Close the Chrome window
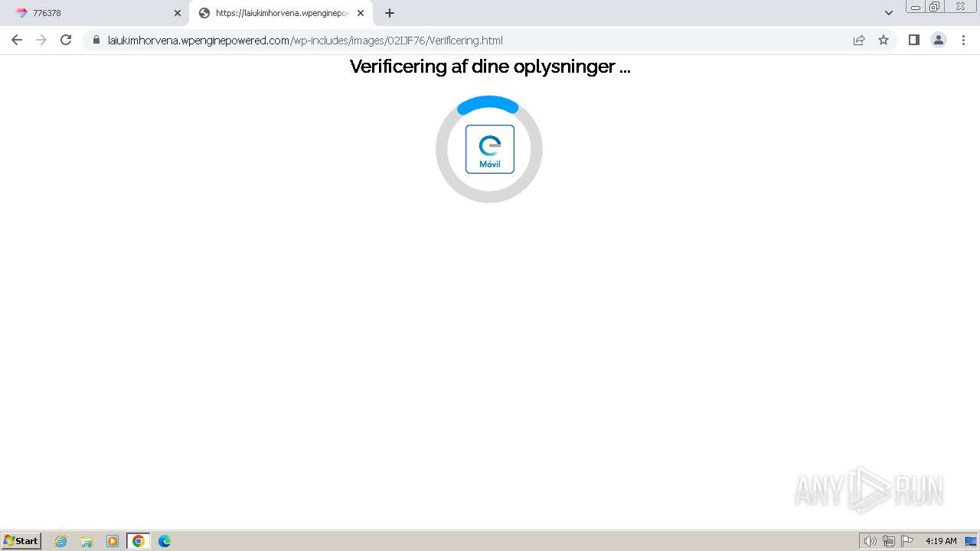The width and height of the screenshot is (980, 551). point(960,7)
